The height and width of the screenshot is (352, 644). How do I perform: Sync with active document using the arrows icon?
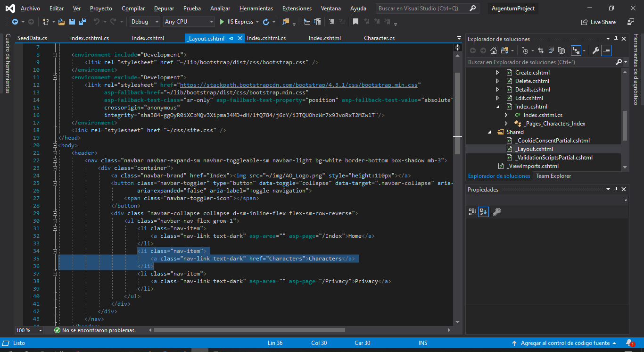(540, 50)
